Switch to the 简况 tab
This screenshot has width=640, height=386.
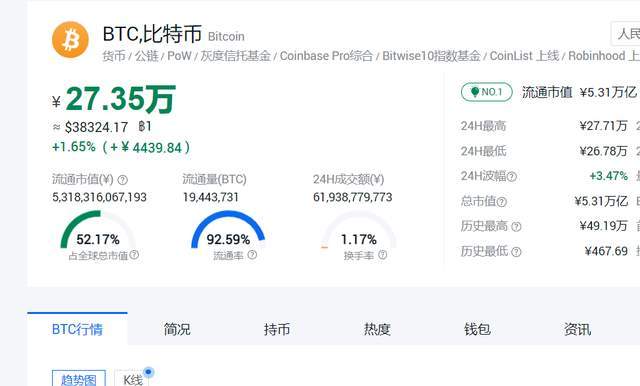[177, 329]
